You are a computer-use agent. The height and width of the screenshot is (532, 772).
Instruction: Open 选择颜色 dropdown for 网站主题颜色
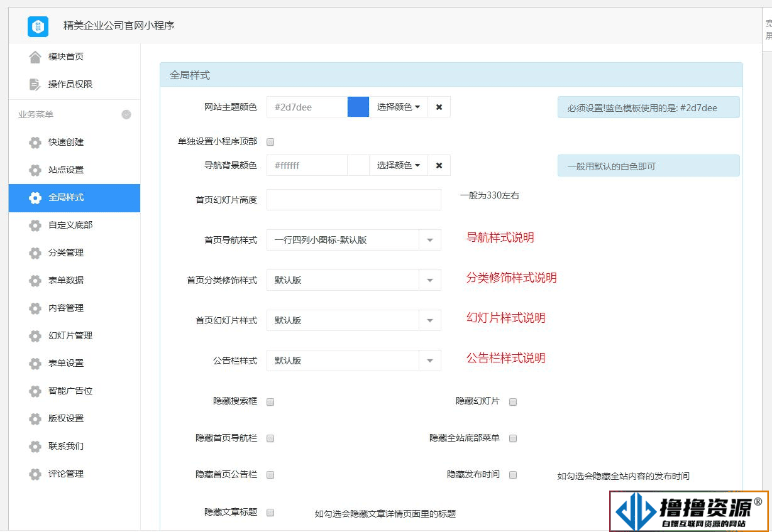tap(399, 107)
